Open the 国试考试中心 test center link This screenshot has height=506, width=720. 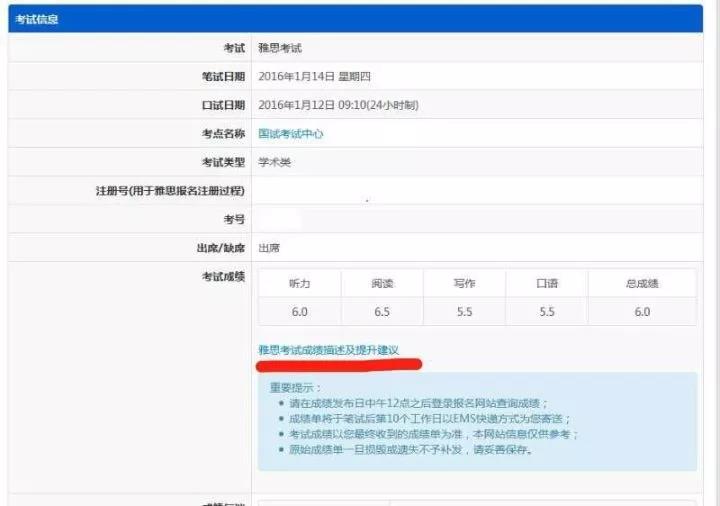[x=290, y=133]
